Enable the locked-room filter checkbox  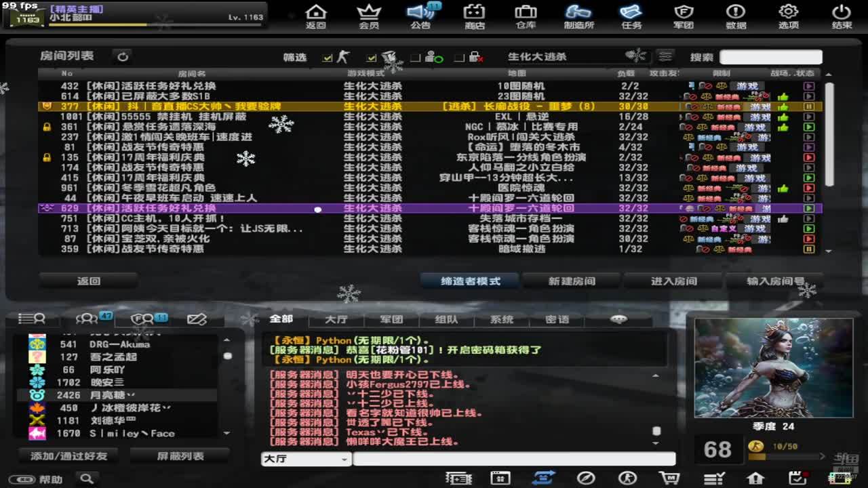coord(459,58)
